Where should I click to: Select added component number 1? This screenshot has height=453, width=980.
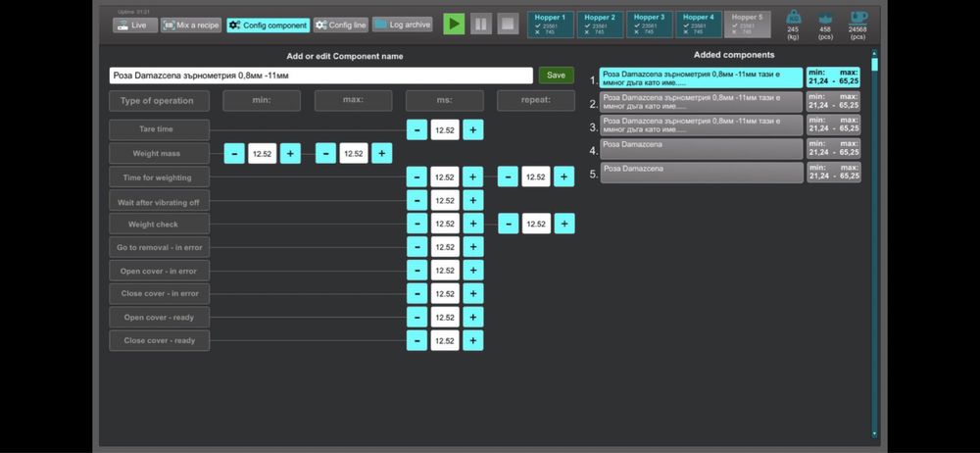click(x=702, y=77)
